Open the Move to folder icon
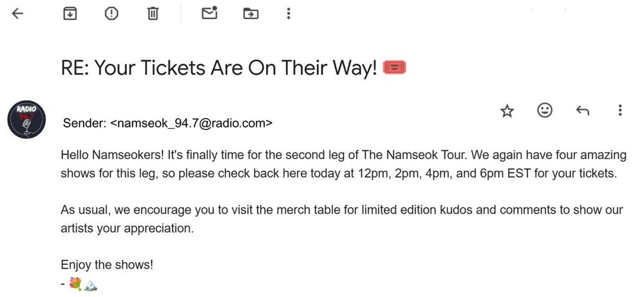The image size is (644, 297). [251, 13]
